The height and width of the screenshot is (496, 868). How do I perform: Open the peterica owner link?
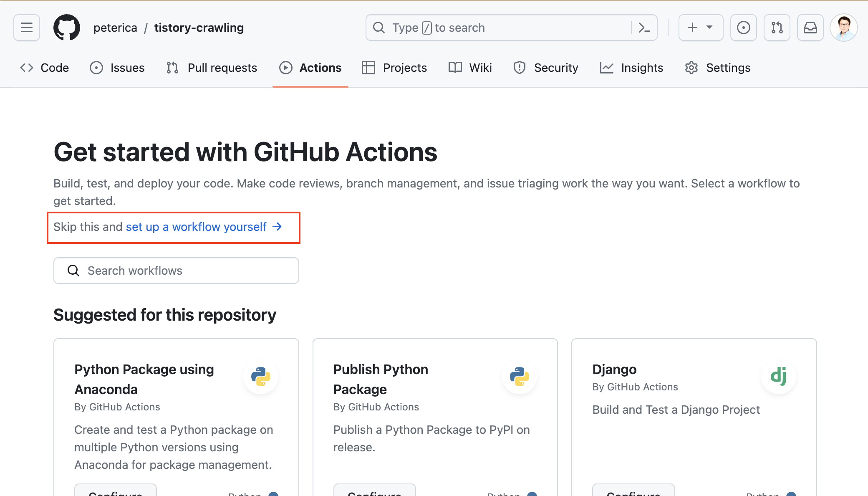(115, 28)
